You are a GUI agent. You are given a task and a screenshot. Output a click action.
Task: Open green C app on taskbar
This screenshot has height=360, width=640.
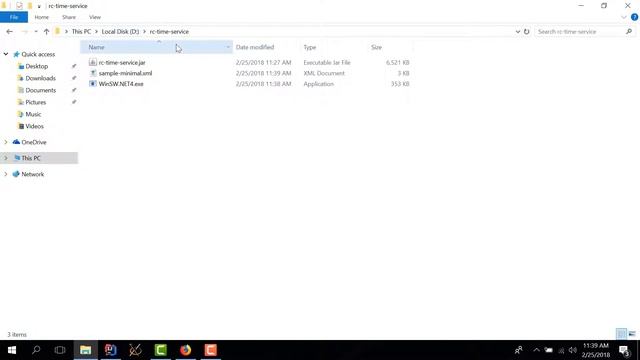click(160, 350)
